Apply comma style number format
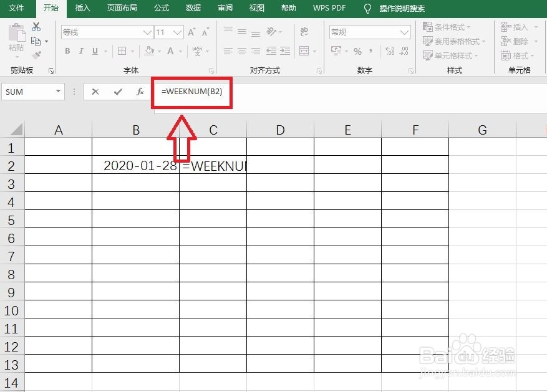Image resolution: width=547 pixels, height=392 pixels. pyautogui.click(x=371, y=51)
